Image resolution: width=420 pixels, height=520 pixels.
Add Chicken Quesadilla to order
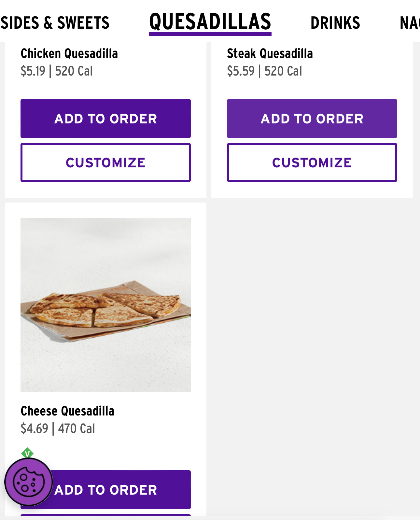coord(105,119)
